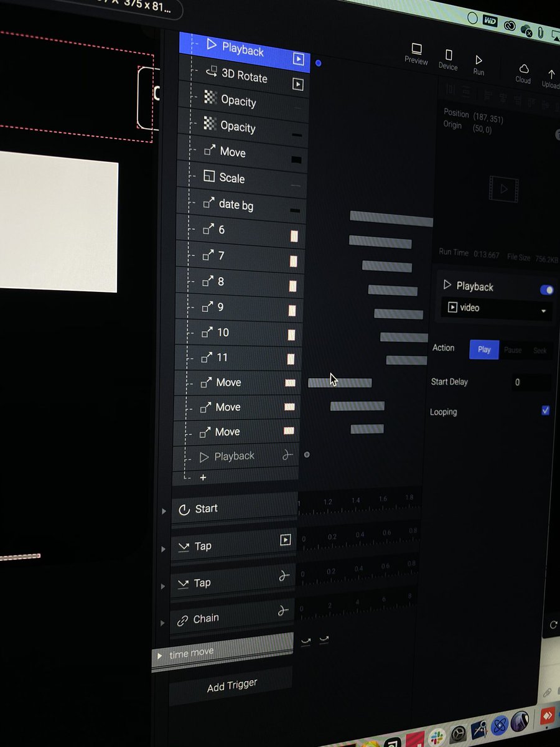This screenshot has width=560, height=747.
Task: Click the gray dot on dimmed Playback timeline
Action: coord(307,455)
